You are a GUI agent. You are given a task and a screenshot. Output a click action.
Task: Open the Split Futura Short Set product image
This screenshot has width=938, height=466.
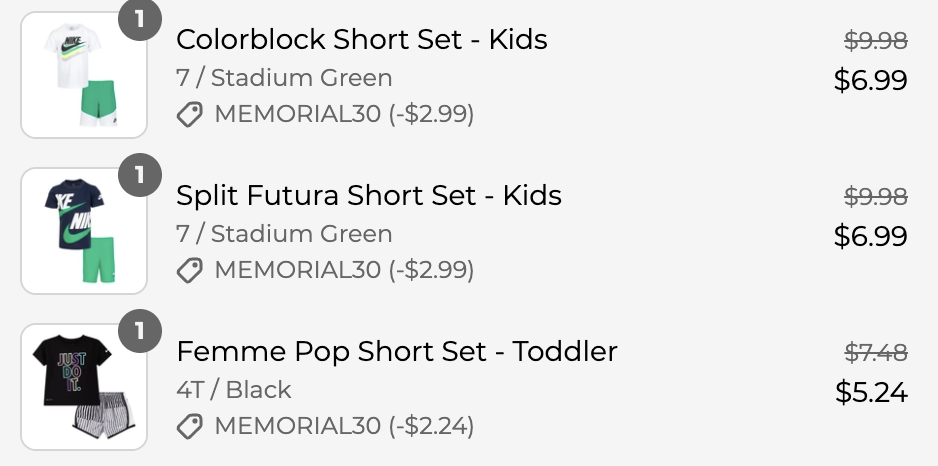click(83, 232)
